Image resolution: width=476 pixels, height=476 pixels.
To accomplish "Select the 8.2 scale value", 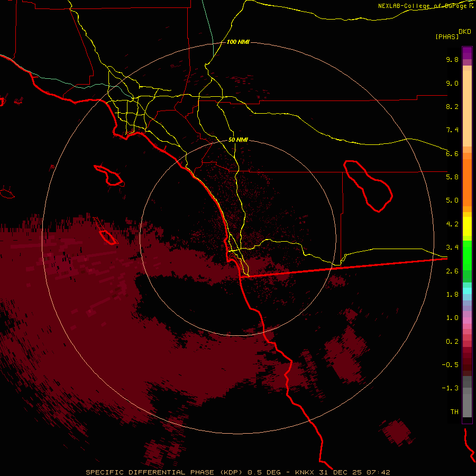I will 452,106.
